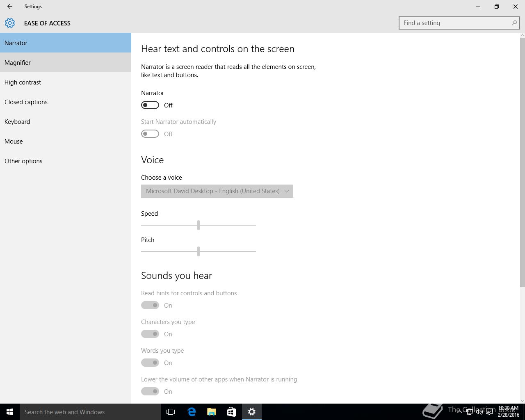Screen dimensions: 525x420
Task: Toggle Lower the volume of other apps
Action: pos(150,391)
